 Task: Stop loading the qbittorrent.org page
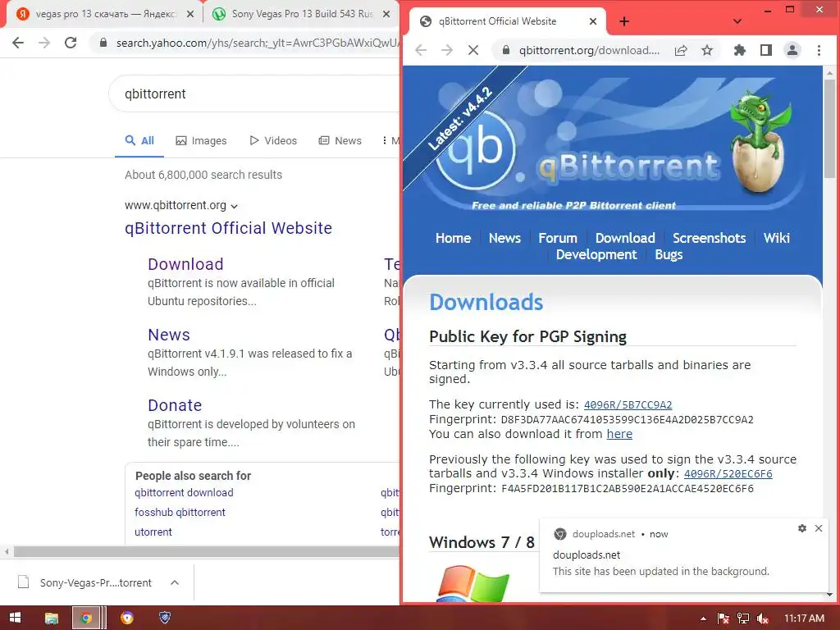click(x=473, y=50)
